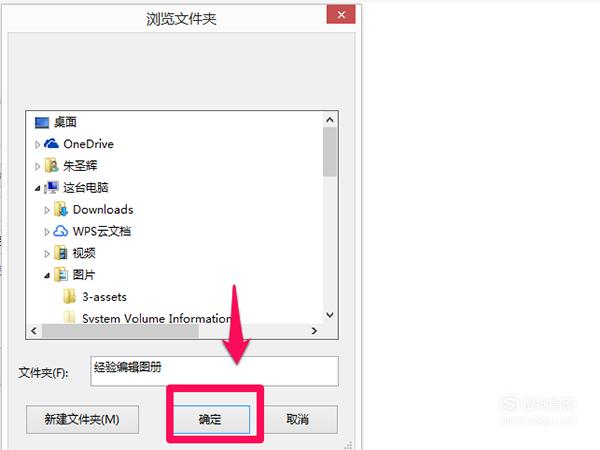Viewport: 600px width, 450px height.
Task: Click the OneDrive cloud icon
Action: coord(51,144)
